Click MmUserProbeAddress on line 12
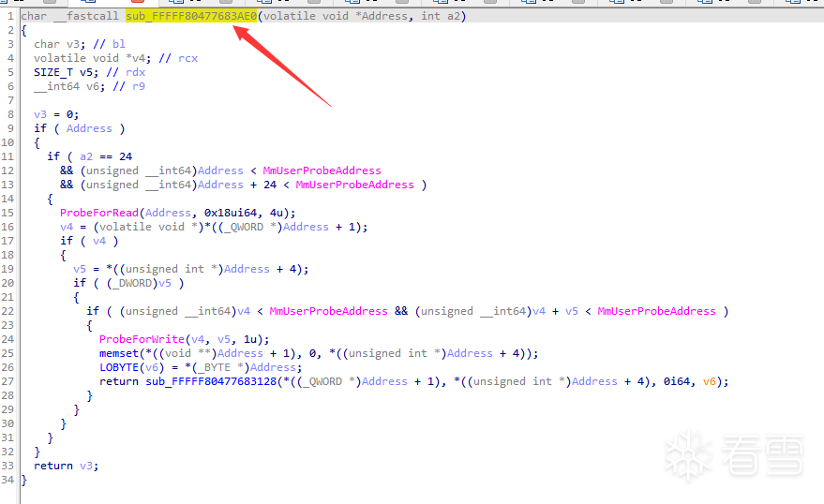 pyautogui.click(x=322, y=170)
